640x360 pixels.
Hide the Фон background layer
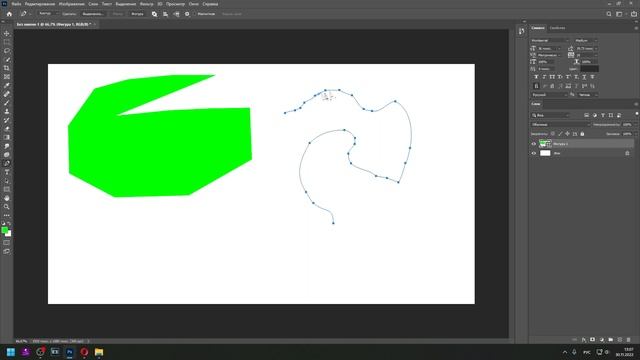[533, 153]
